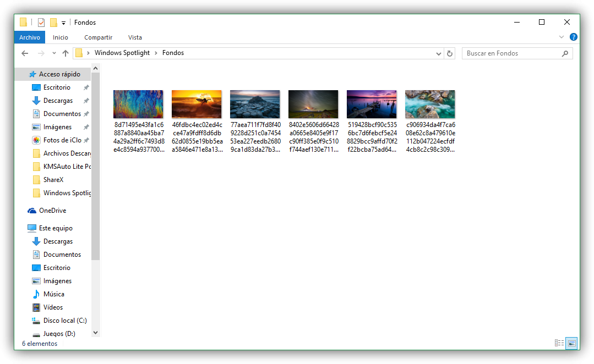Click the back navigation arrow
The height and width of the screenshot is (364, 594).
(24, 53)
